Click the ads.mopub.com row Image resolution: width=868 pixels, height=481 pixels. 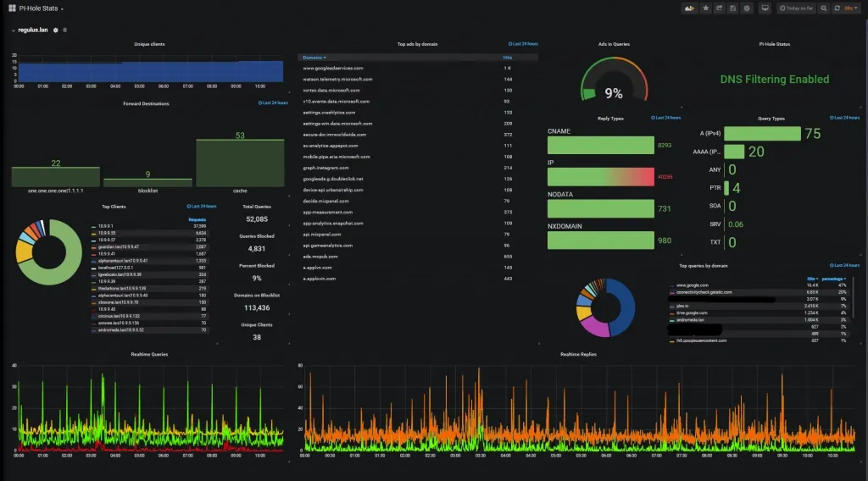(x=418, y=257)
